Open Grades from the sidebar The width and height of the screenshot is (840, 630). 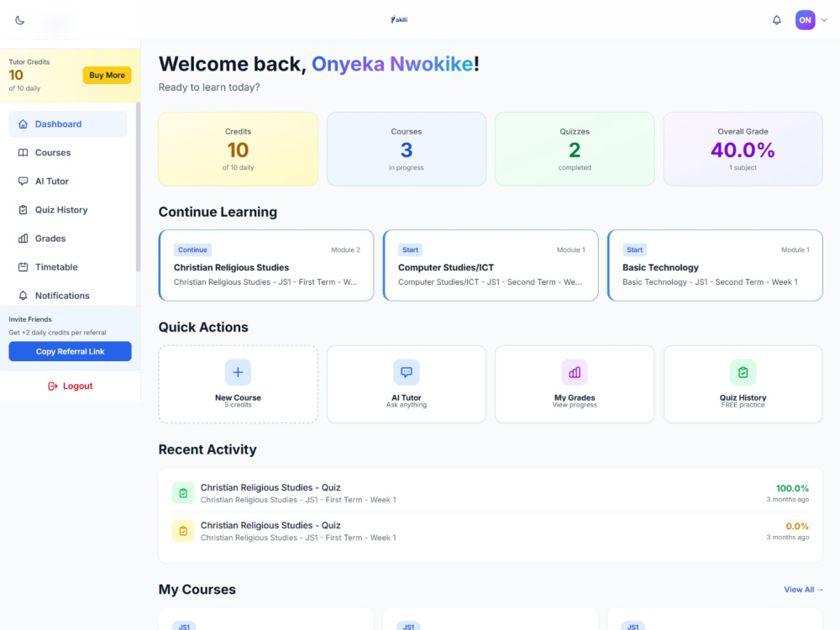pos(68,239)
